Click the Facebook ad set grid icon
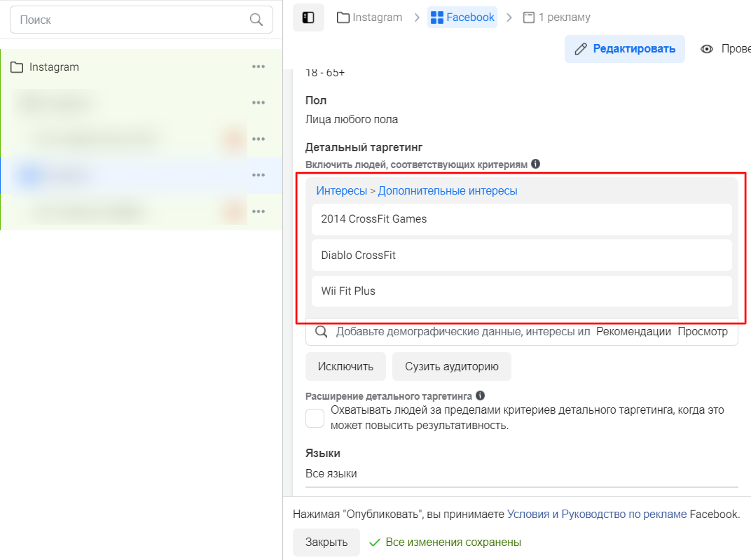 click(437, 17)
